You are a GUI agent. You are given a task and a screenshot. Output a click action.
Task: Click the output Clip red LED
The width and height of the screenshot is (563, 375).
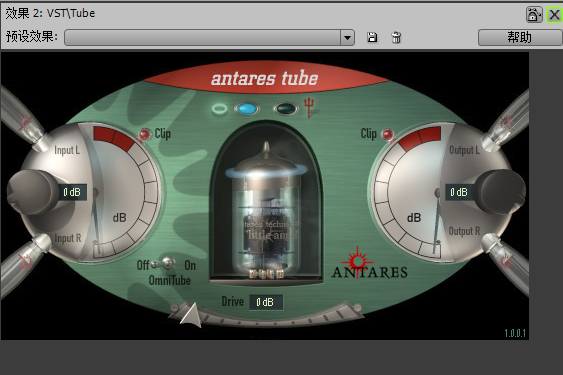tap(387, 135)
